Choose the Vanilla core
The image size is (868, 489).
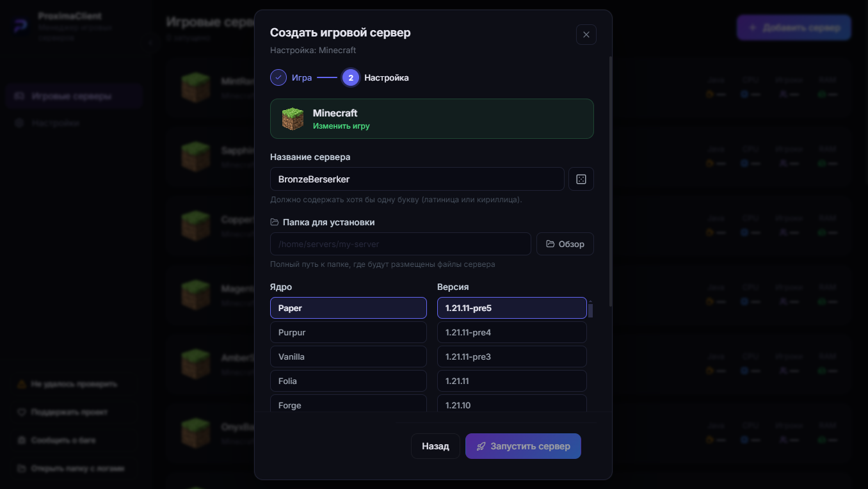pyautogui.click(x=348, y=357)
